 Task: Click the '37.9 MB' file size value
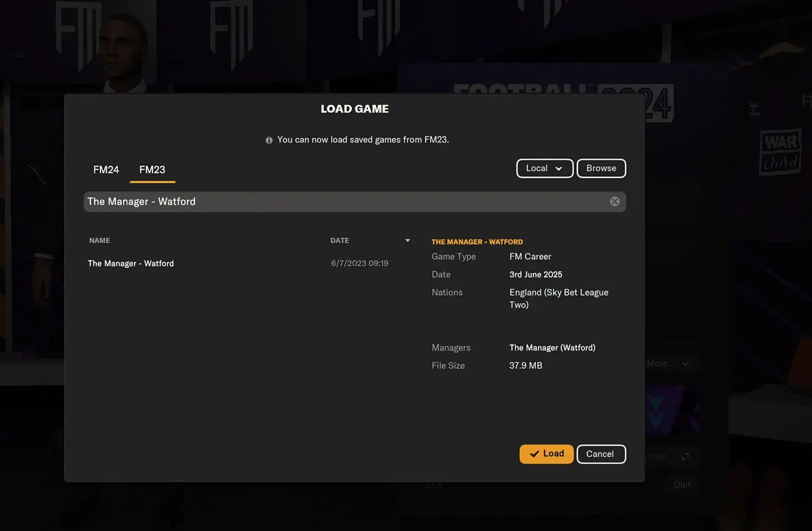point(526,366)
